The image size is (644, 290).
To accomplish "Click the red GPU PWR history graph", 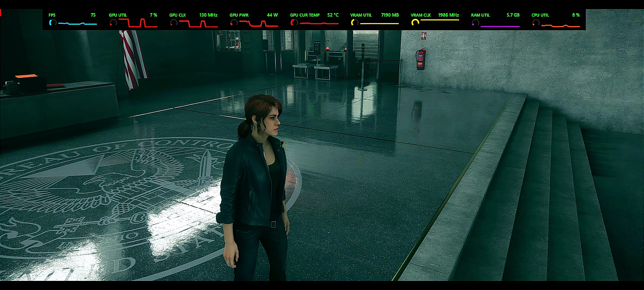I will point(259,24).
